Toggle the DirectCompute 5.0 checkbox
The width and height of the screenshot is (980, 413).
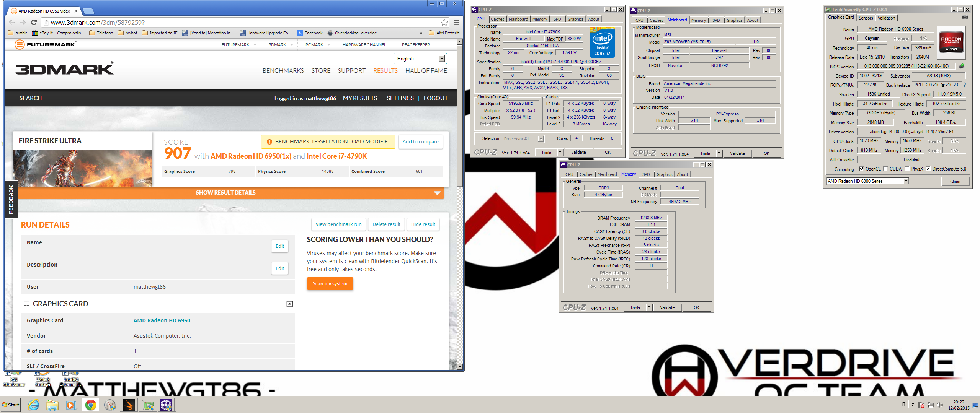928,169
